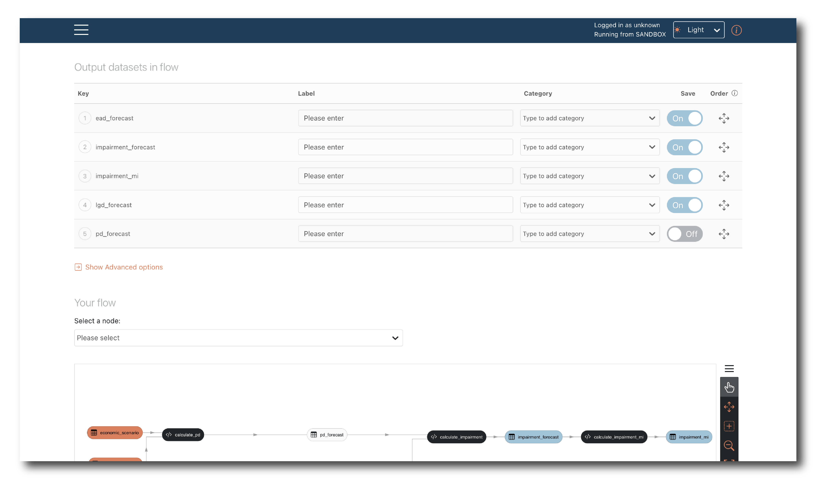Screen dimensions: 817x504
Task: Click the zoom out magnifier icon
Action: [x=729, y=445]
